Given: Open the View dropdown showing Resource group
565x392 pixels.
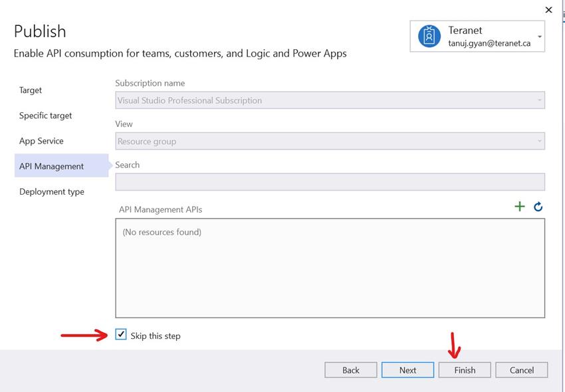Looking at the screenshot, I should [x=329, y=141].
